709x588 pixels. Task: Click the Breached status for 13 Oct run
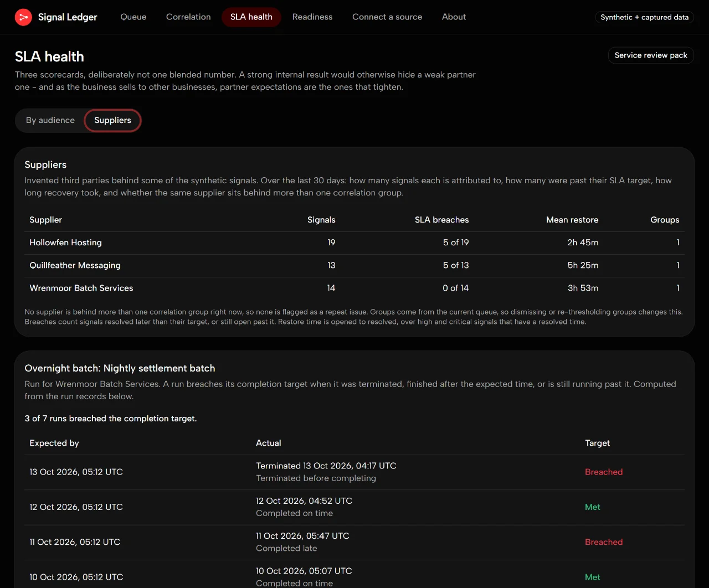point(604,472)
